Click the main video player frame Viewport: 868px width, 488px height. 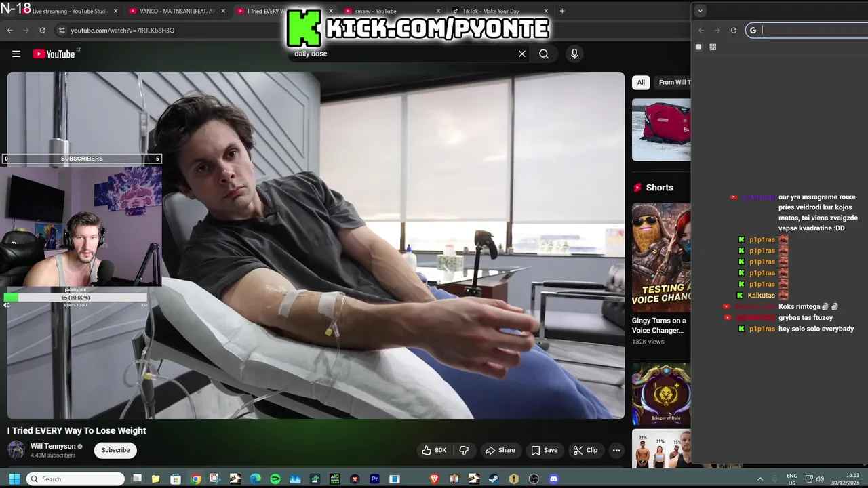316,245
